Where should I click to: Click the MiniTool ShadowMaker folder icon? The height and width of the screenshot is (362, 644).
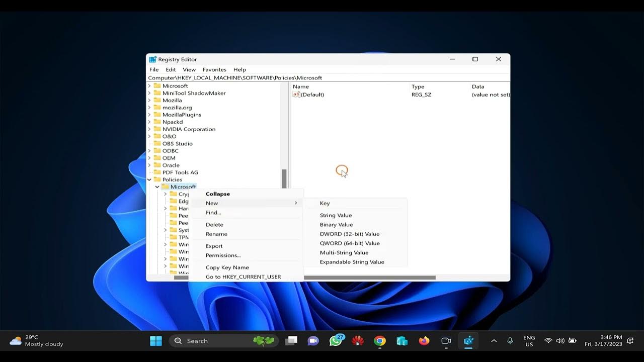pos(157,93)
